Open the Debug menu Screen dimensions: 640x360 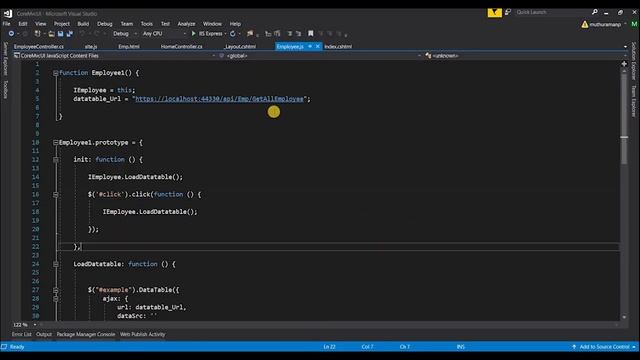click(104, 24)
